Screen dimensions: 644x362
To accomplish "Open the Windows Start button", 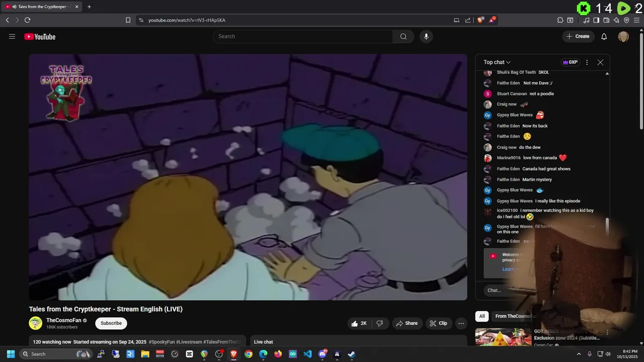I will click(11, 354).
